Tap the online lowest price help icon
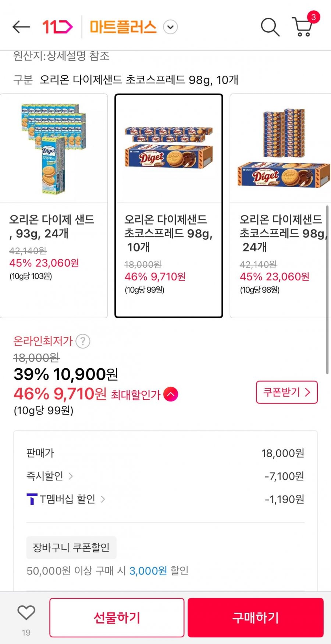 coord(83,341)
